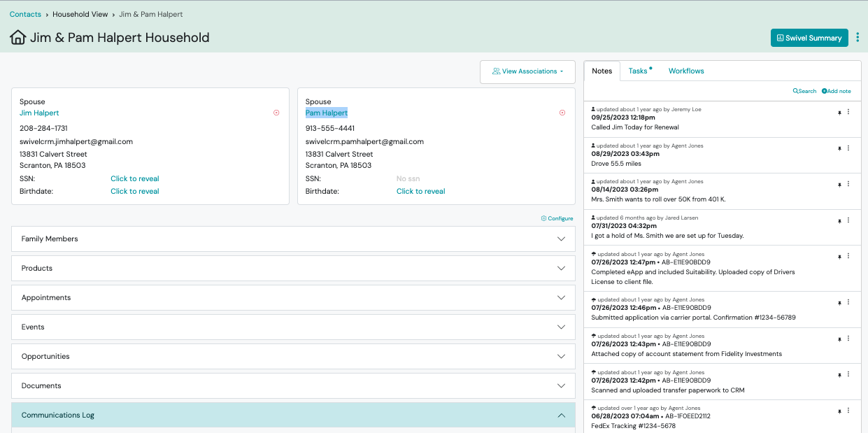
Task: Go to Contacts in the breadcrumb
Action: [25, 14]
